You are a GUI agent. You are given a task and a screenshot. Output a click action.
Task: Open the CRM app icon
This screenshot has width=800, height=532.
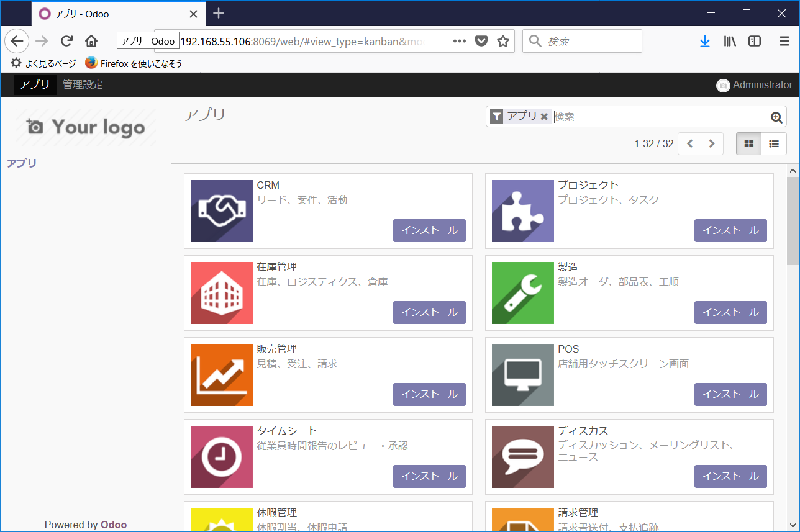point(221,211)
